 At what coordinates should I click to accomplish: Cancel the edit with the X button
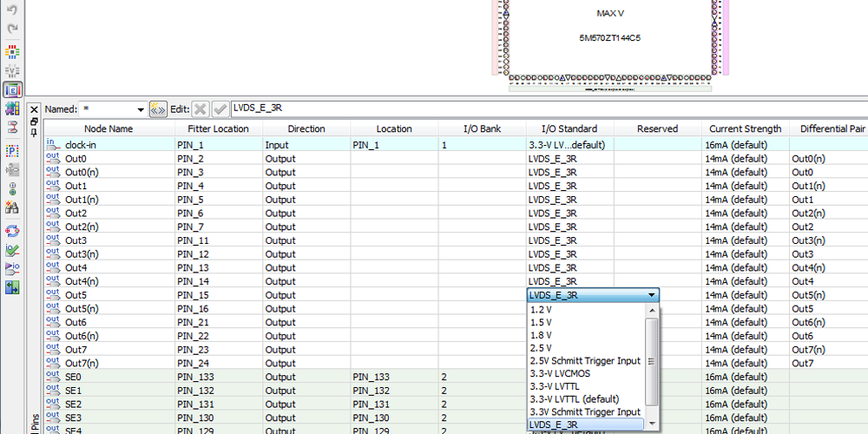(201, 109)
